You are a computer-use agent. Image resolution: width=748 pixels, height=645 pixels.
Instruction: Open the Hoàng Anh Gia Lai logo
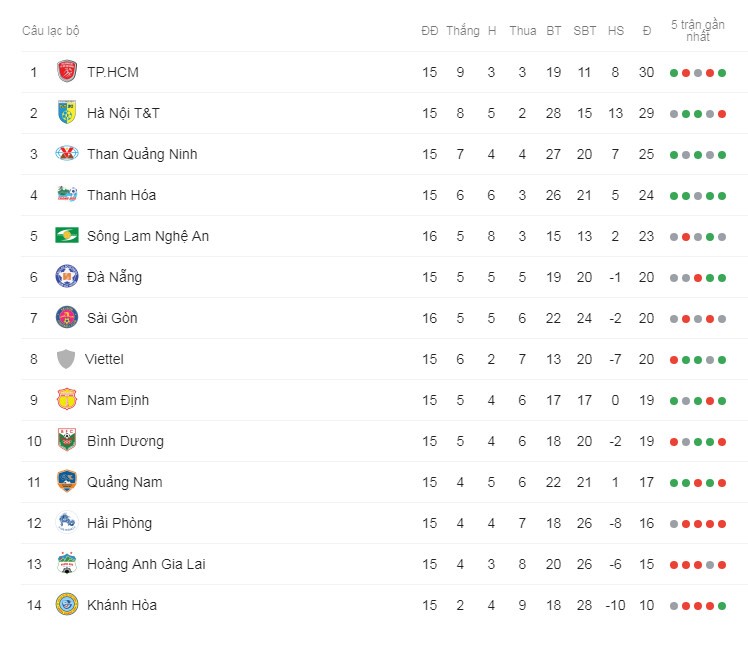click(67, 563)
